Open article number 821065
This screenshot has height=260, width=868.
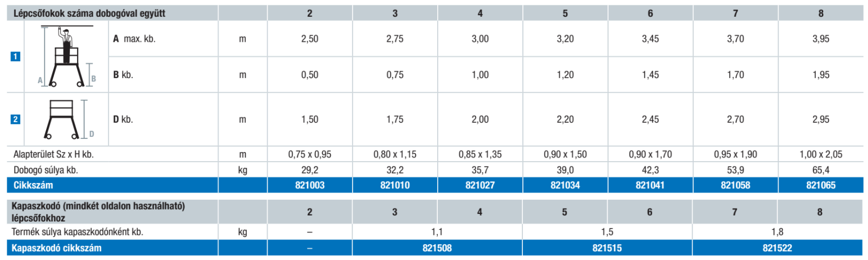820,185
